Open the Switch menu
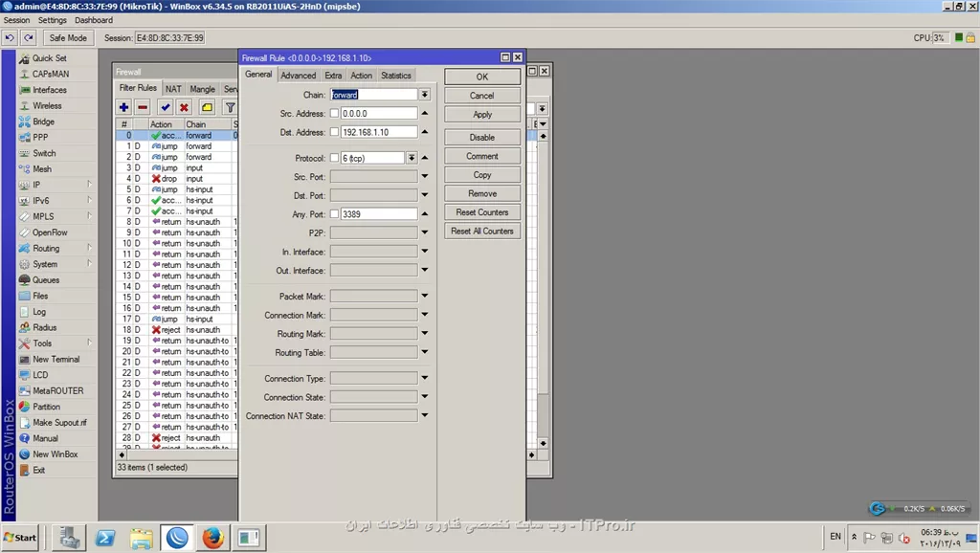The height and width of the screenshot is (553, 980). click(x=44, y=153)
